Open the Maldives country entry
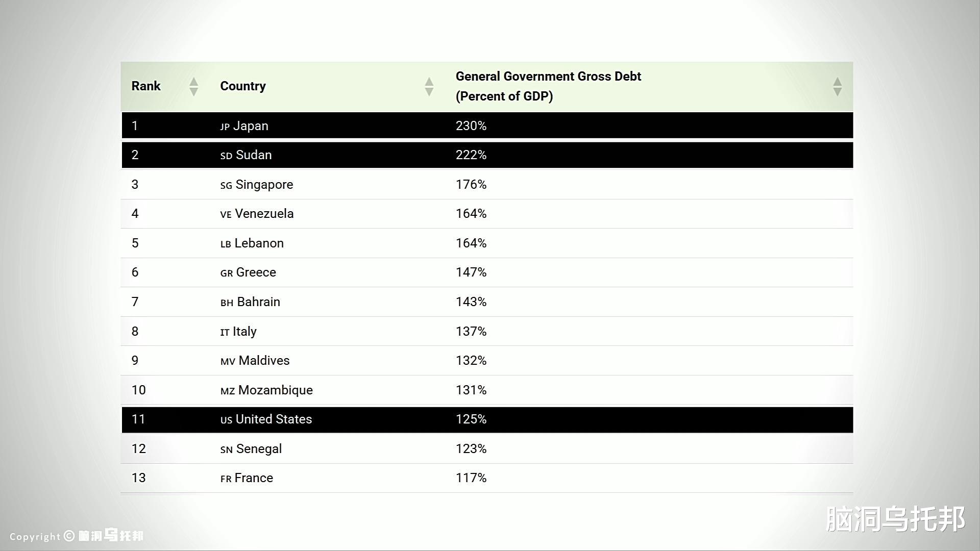The width and height of the screenshot is (980, 551). pyautogui.click(x=264, y=361)
